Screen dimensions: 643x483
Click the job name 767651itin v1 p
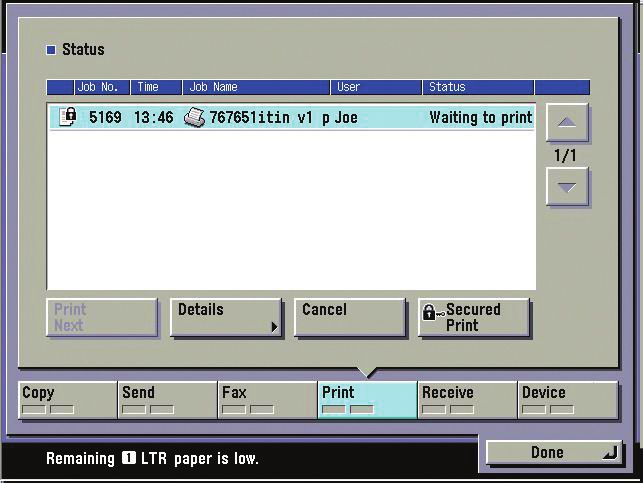[x=269, y=118]
